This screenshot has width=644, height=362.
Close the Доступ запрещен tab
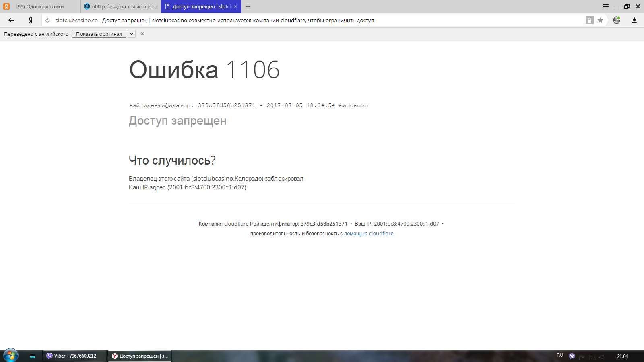(x=236, y=6)
